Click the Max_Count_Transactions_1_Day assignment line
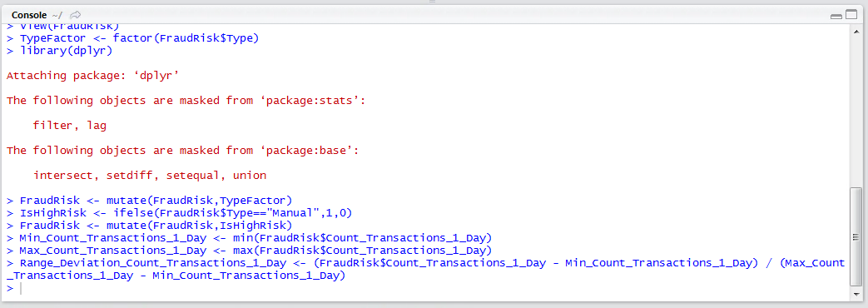Screen dimensions: 868x308 point(249,251)
